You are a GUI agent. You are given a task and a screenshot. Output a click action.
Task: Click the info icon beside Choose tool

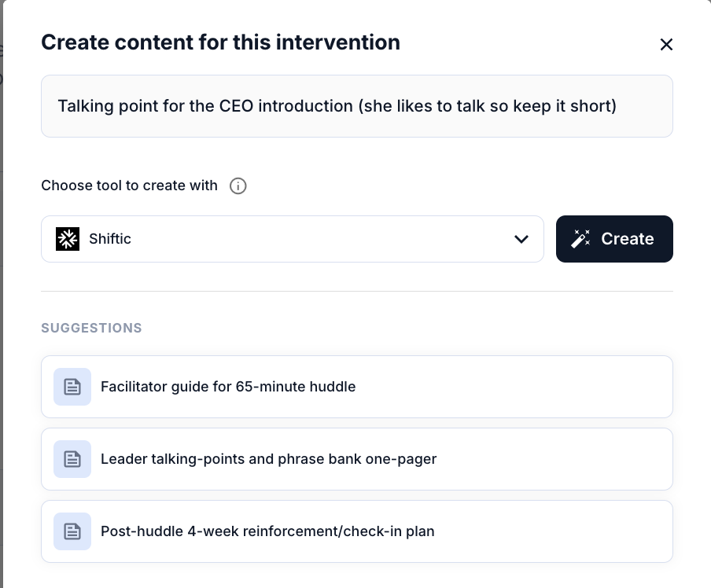point(238,186)
